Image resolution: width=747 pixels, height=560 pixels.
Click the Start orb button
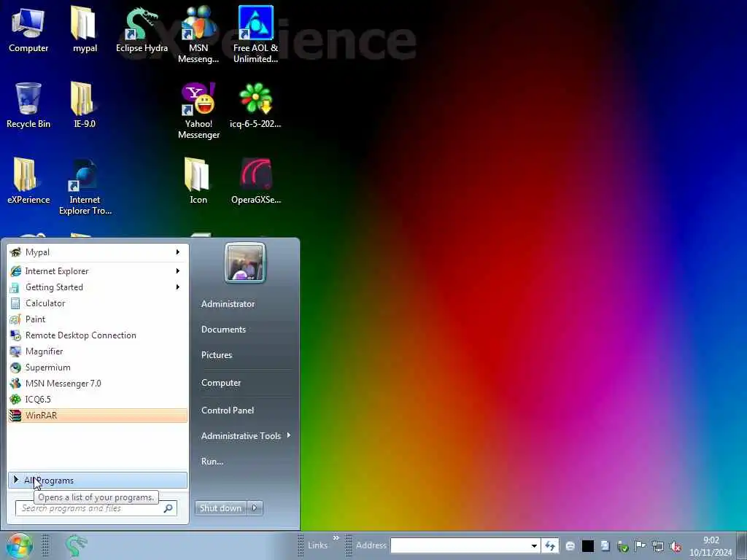(19, 545)
